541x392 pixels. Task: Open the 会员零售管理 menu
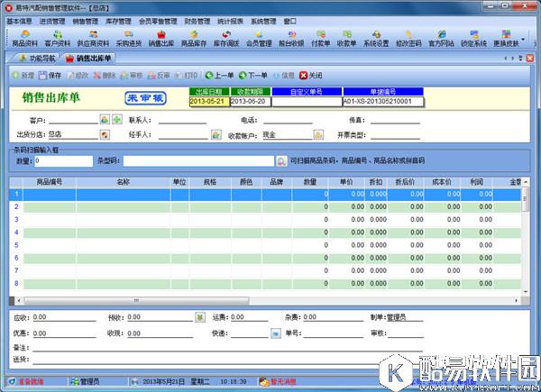point(158,21)
